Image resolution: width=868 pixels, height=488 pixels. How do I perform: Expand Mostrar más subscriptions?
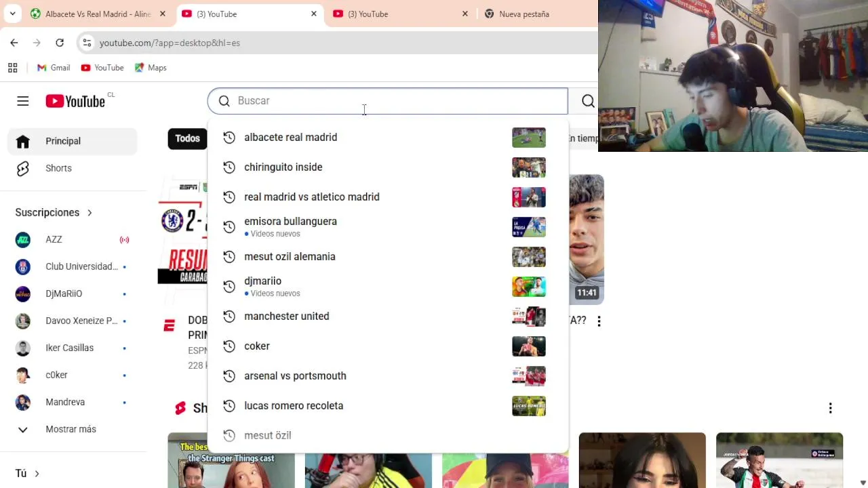73,429
